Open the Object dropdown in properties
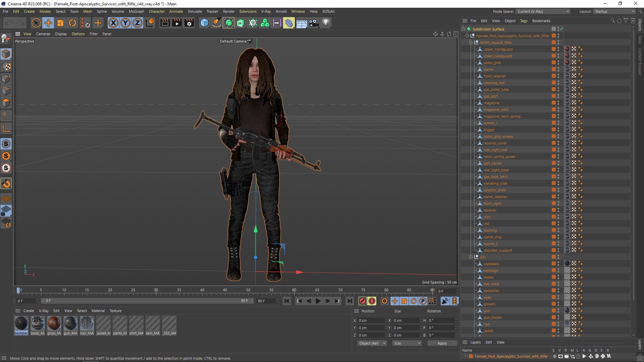Screen dimensions: 644x362 [x=372, y=343]
